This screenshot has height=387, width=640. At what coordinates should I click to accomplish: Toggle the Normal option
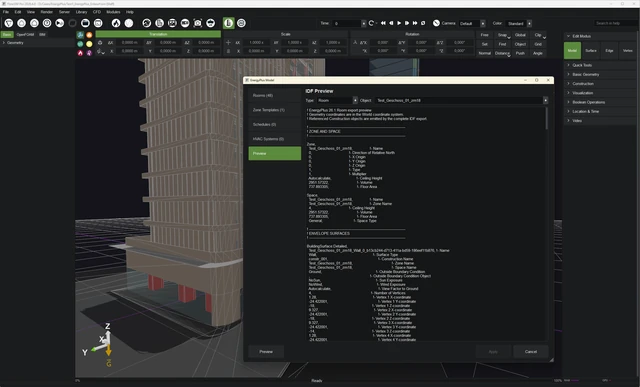[x=484, y=53]
